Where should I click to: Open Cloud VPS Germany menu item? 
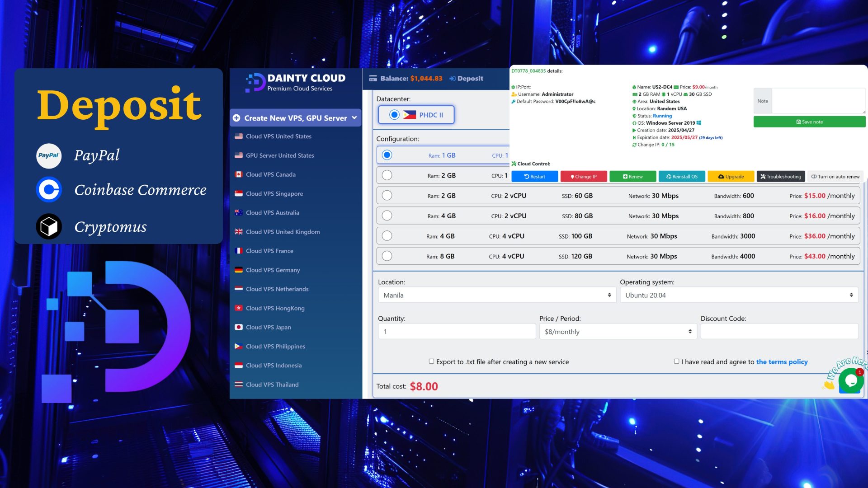pyautogui.click(x=273, y=270)
